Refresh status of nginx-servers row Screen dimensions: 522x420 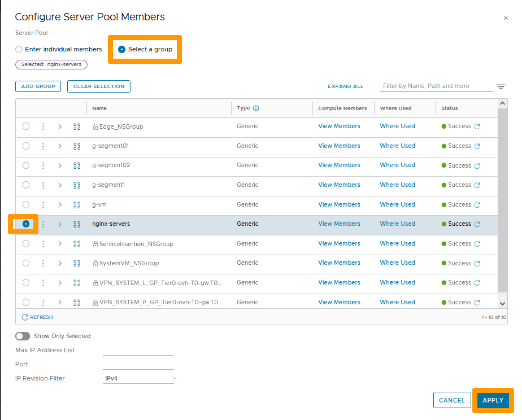click(x=477, y=224)
